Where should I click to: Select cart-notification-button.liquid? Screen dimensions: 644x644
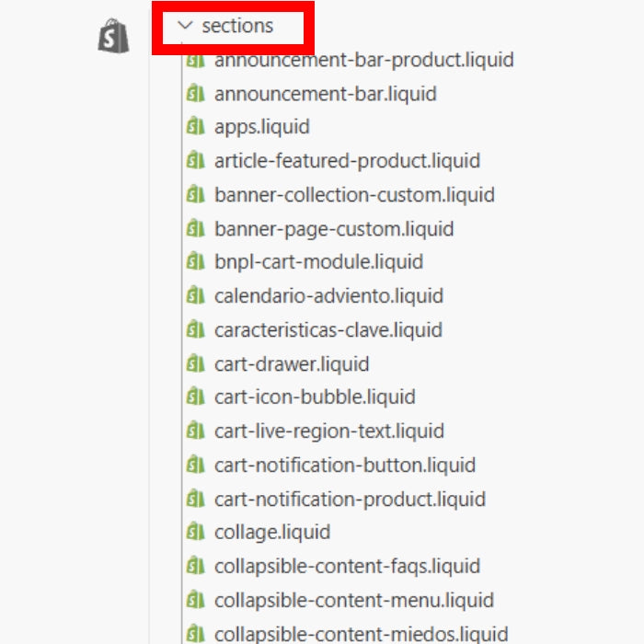tap(345, 466)
